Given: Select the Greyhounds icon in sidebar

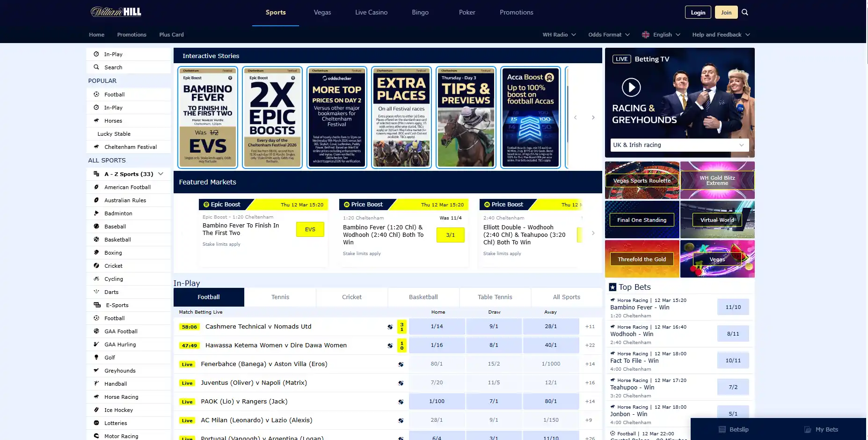Looking at the screenshot, I should (x=96, y=370).
